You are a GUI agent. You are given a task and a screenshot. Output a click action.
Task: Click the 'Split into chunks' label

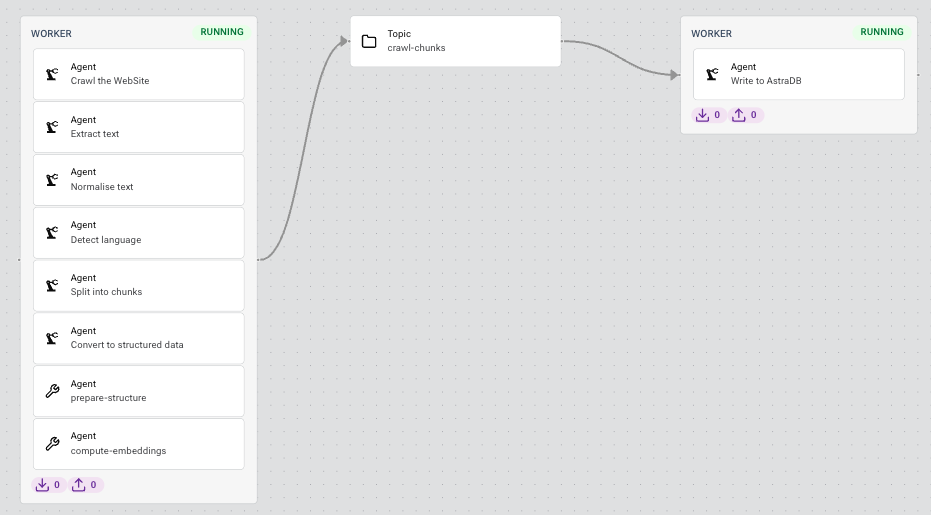pos(106,292)
